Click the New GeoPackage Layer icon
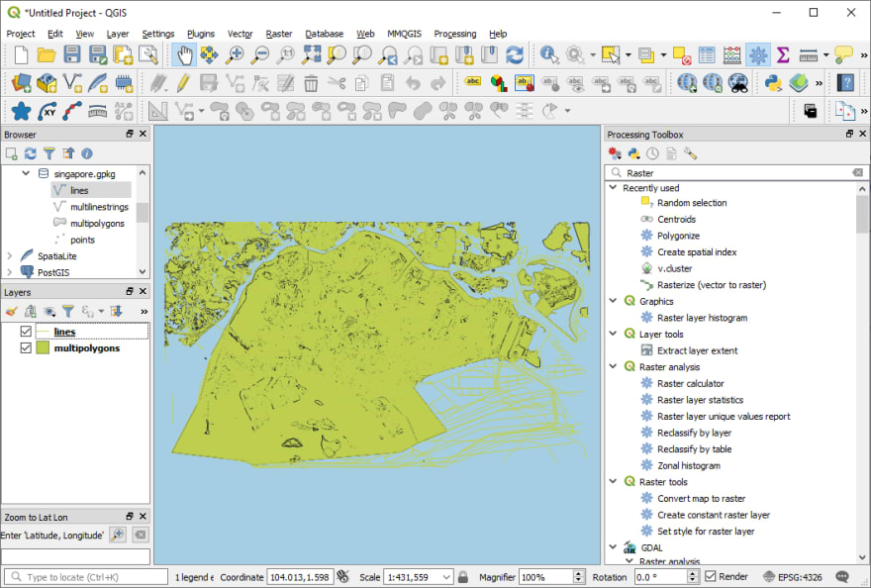871x588 pixels. pos(47,83)
